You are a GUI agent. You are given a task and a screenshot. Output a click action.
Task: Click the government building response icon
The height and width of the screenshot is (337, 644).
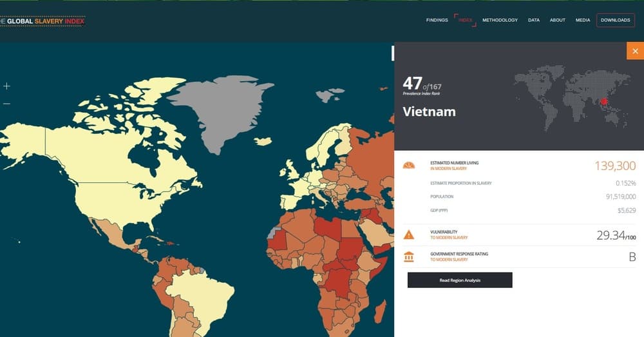[x=409, y=256]
